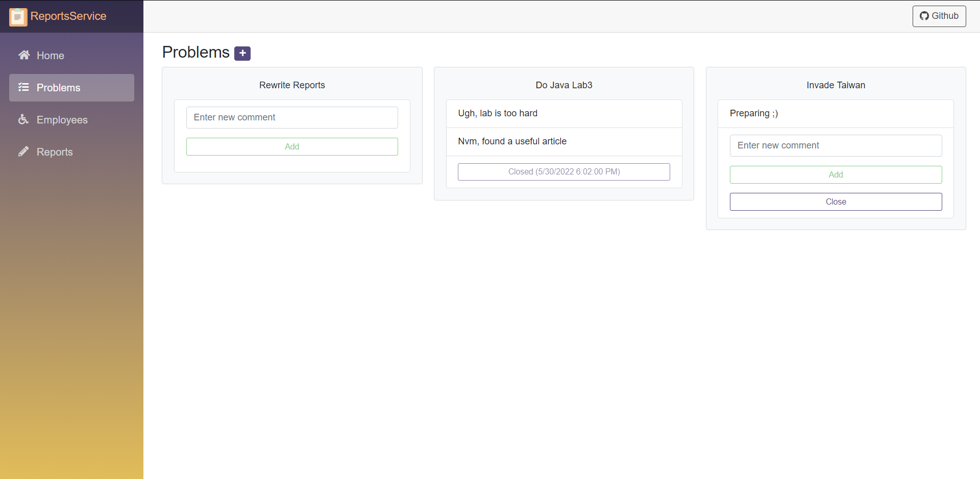Add a new problem with plus icon
Viewport: 980px width, 479px height.
point(242,53)
